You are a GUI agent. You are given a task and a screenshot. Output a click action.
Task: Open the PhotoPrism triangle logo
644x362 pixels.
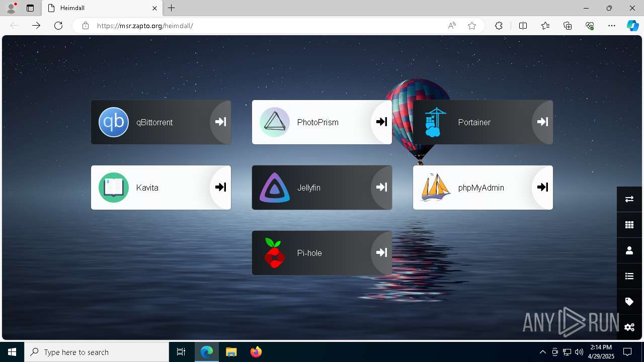coord(275,122)
